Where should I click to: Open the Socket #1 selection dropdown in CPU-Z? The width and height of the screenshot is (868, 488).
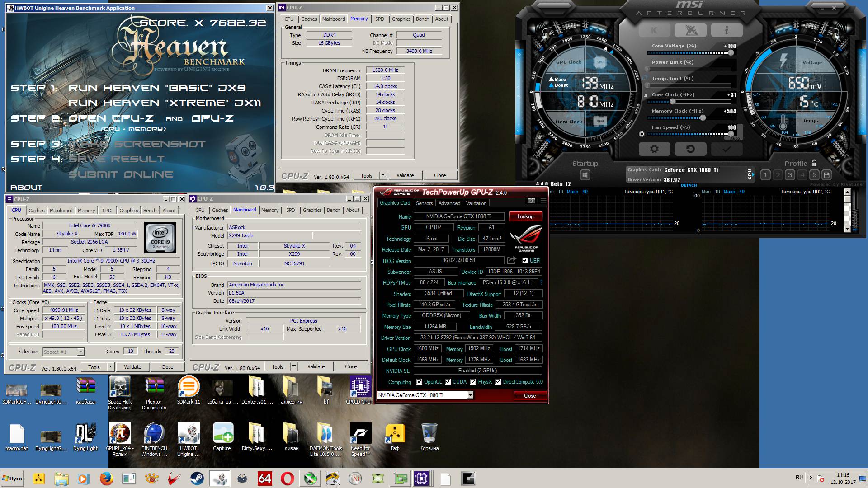click(80, 352)
